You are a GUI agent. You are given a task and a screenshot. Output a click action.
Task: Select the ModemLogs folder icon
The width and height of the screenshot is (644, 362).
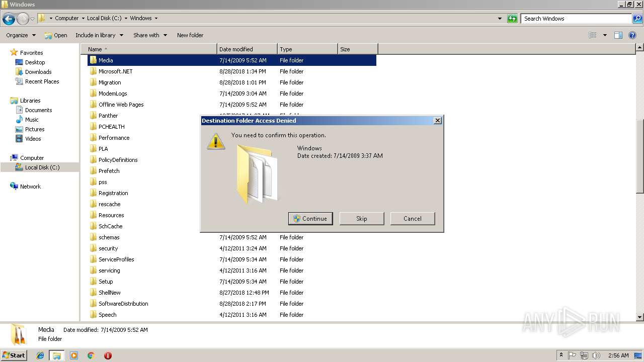coord(93,94)
